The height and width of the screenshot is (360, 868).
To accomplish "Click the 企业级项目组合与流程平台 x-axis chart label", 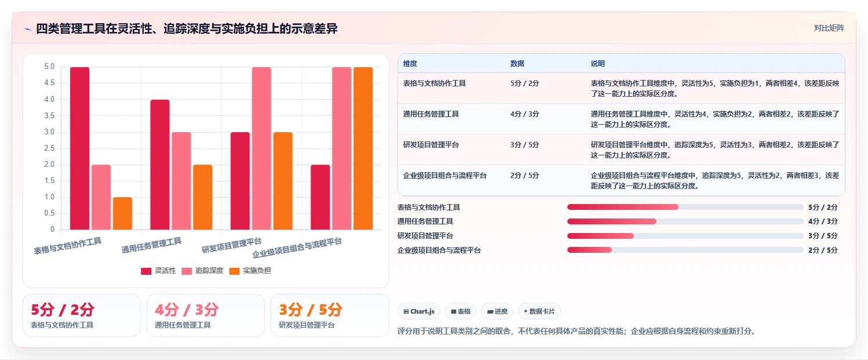I will (297, 248).
